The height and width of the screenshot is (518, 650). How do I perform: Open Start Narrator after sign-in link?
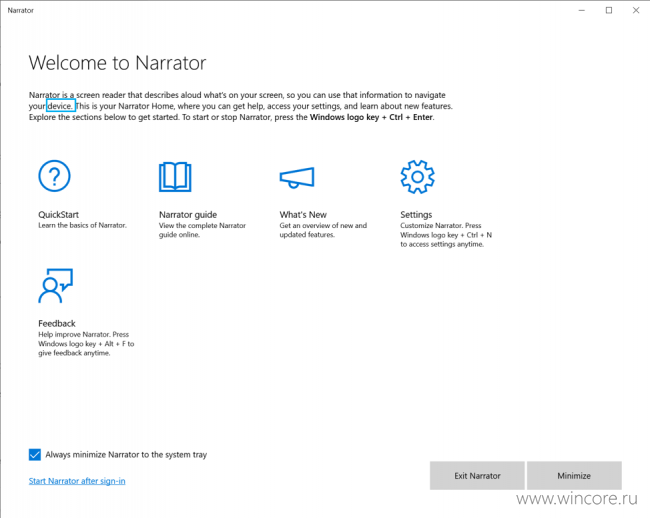[x=77, y=481]
